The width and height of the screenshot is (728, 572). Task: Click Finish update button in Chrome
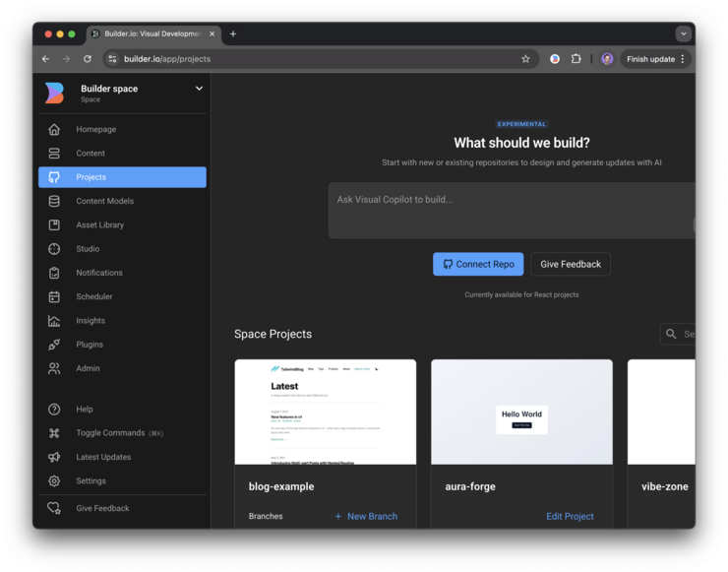pos(655,59)
